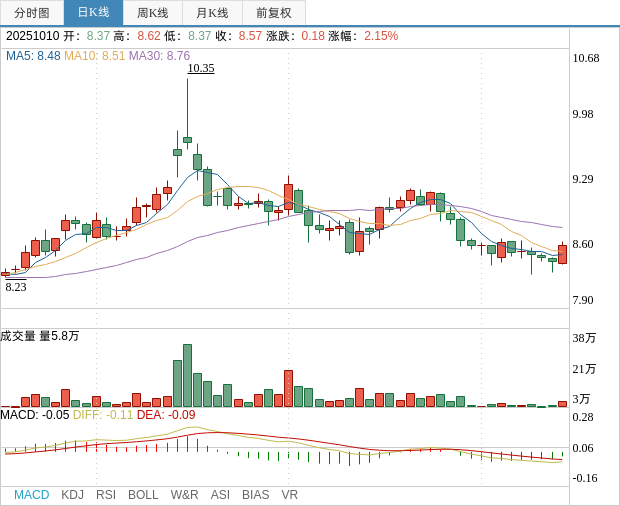Viewport: 620px width, 506px height.
Task: Click the last red candlestick on the right
Action: [x=562, y=254]
